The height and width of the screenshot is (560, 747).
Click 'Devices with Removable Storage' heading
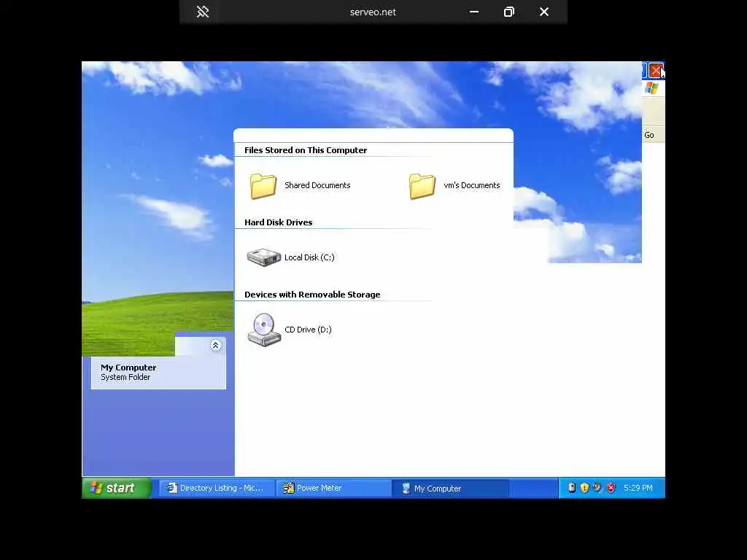(x=312, y=295)
